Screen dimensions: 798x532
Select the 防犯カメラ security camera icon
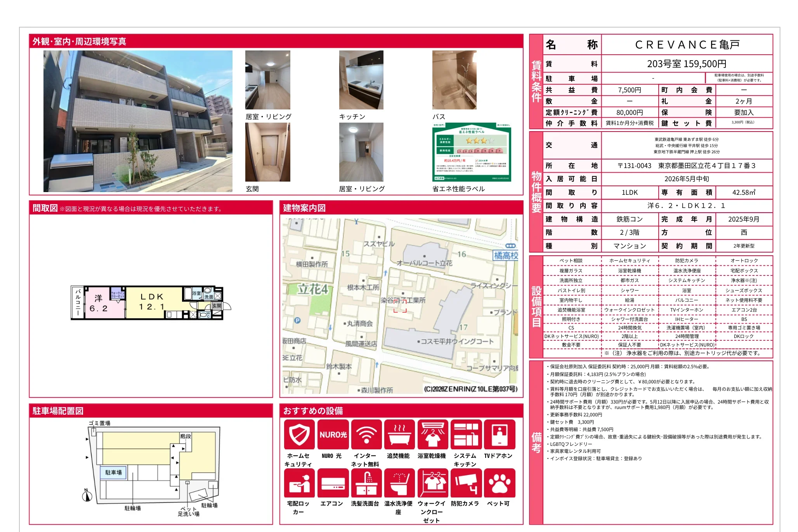[x=466, y=482]
